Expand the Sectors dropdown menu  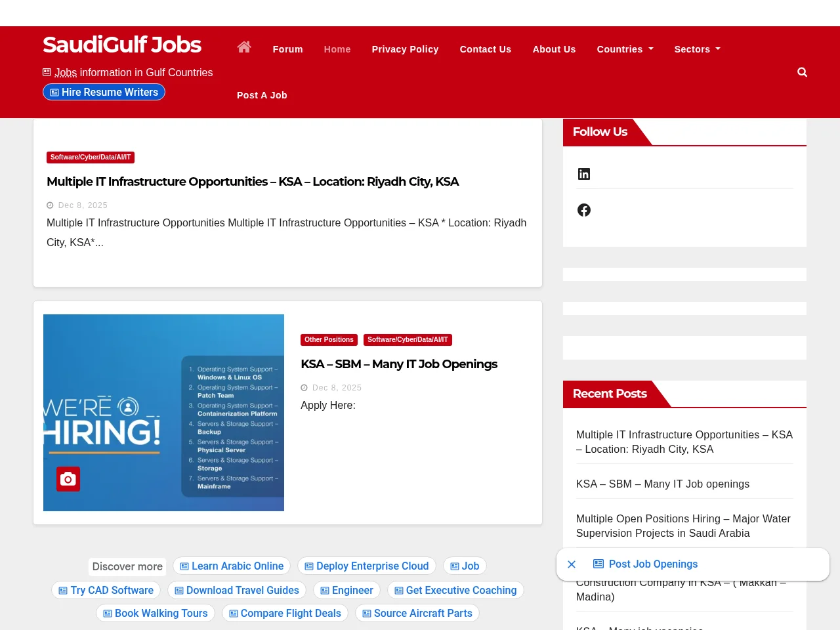697,49
